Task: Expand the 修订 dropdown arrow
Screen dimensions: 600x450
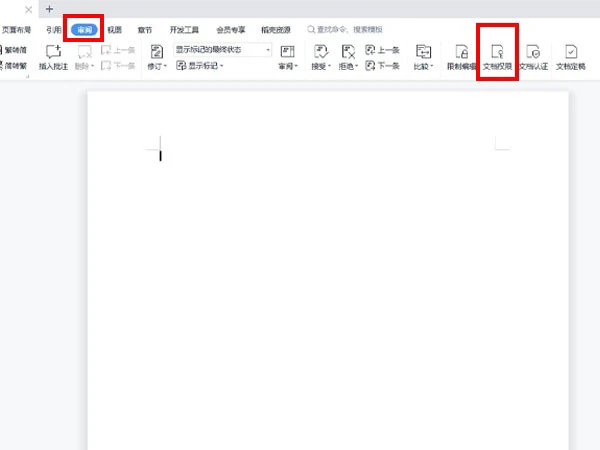Action: pyautogui.click(x=165, y=66)
